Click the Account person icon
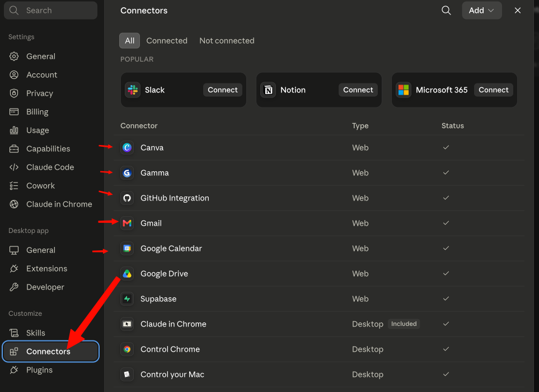Viewport: 539px width, 392px height. point(14,74)
